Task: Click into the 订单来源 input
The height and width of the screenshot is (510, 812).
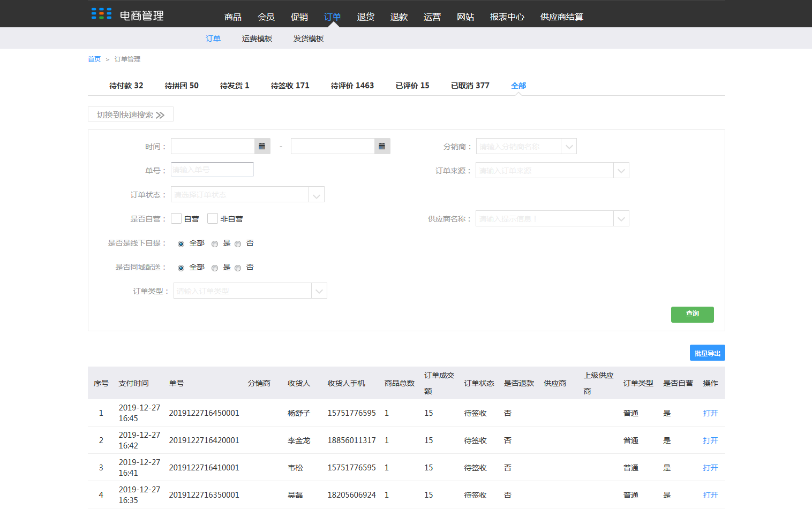Action: [x=545, y=170]
